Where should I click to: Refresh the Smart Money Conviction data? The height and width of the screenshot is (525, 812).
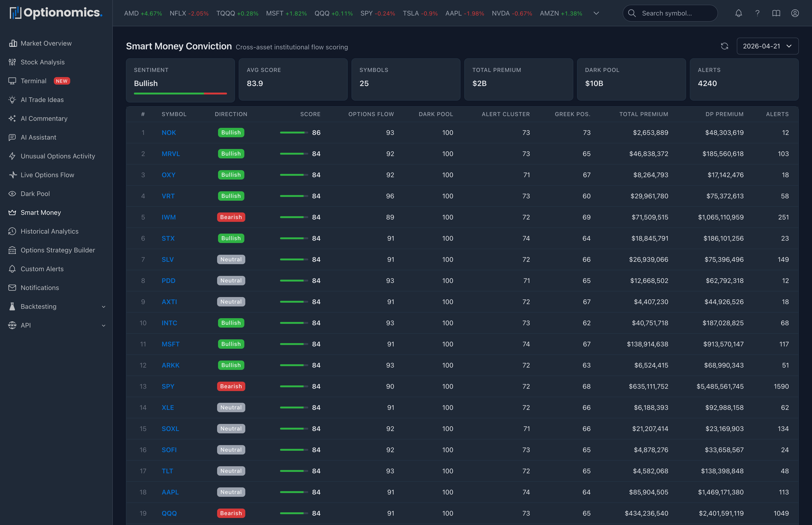point(725,46)
